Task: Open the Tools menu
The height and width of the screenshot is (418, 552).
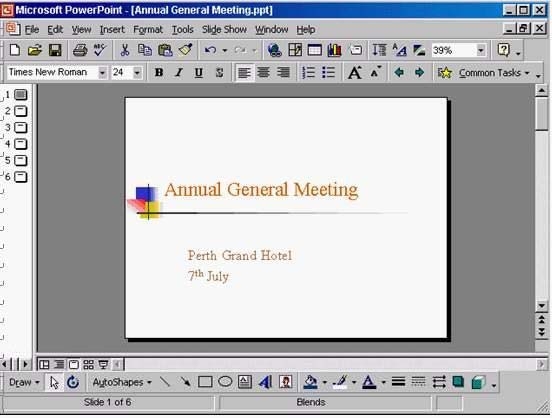Action: [x=182, y=30]
